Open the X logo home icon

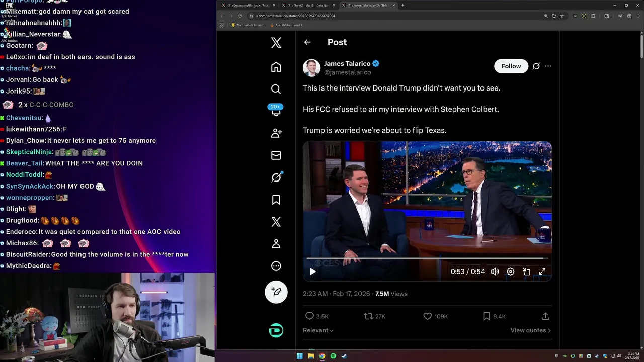pos(276,43)
